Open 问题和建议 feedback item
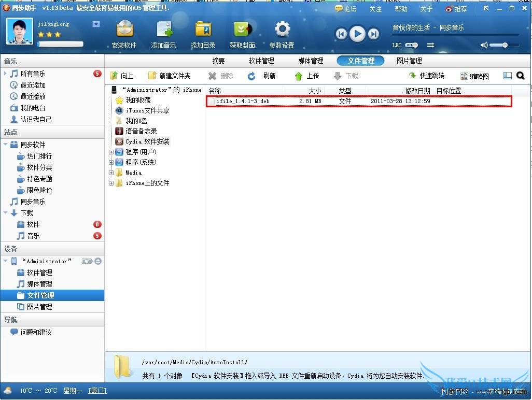Viewport: 532px width, 400px height. pos(31,332)
